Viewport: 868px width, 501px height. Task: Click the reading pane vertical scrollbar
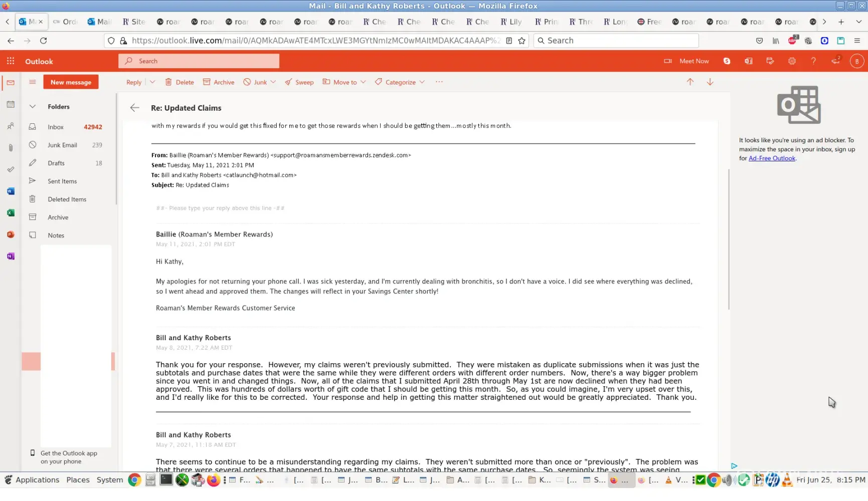[x=729, y=239]
